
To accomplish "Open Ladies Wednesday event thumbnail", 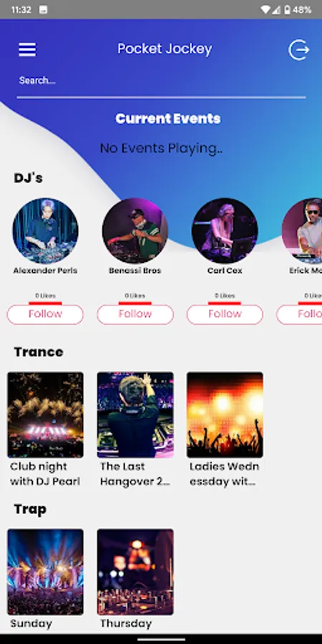I will pos(225,415).
